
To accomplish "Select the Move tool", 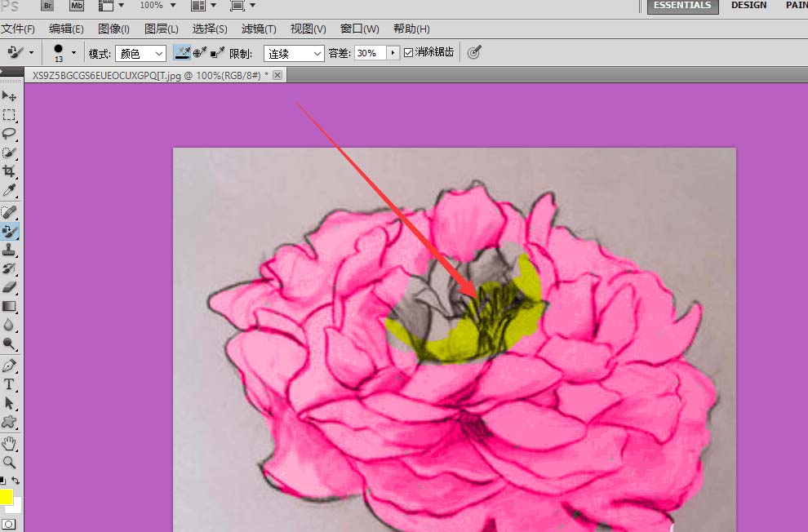I will [x=9, y=96].
